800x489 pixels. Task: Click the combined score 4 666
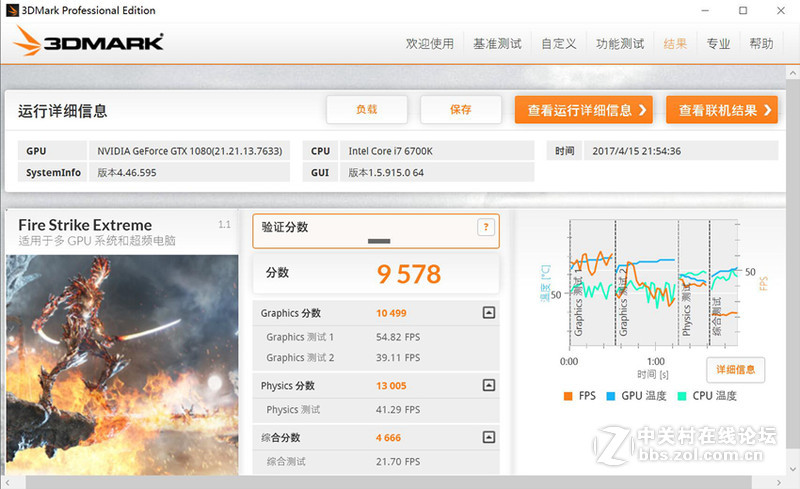click(x=388, y=438)
